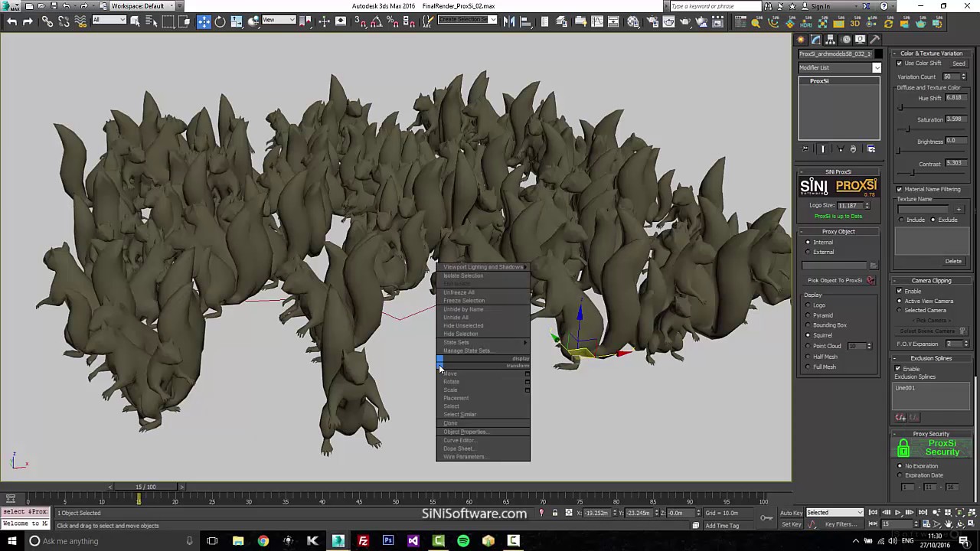Toggle the 3D Snaps icon
Viewport: 980px width, 551px height.
point(361,21)
